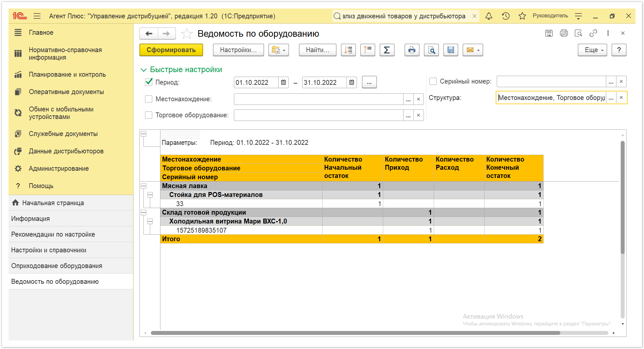This screenshot has height=349, width=644.
Task: Choose Структура via ellipsis button
Action: (611, 97)
